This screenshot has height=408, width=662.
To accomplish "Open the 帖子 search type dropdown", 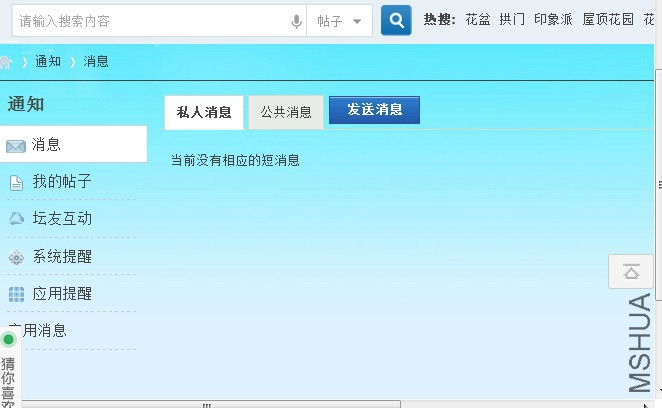I will [x=339, y=21].
